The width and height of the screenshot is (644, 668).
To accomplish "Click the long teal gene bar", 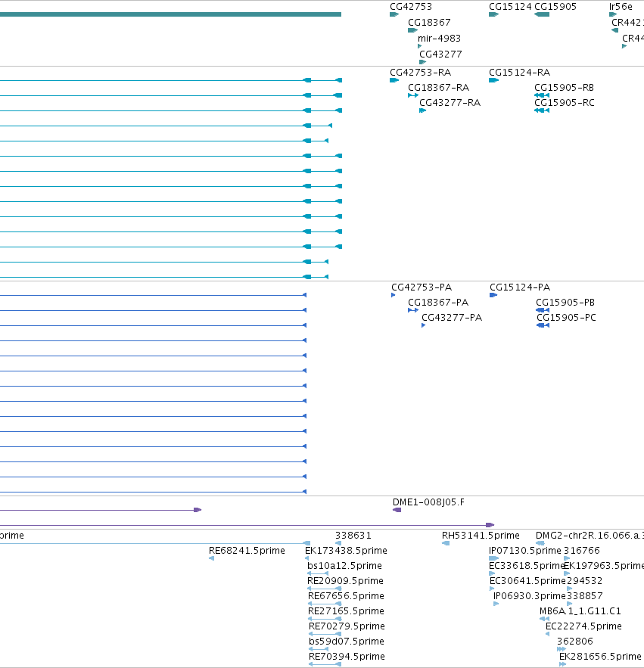I will pyautogui.click(x=170, y=14).
